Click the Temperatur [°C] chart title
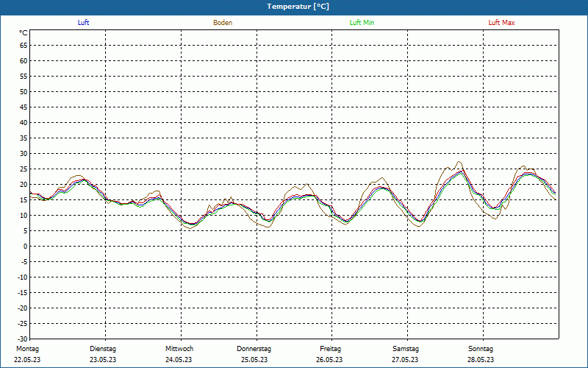 (x=298, y=7)
